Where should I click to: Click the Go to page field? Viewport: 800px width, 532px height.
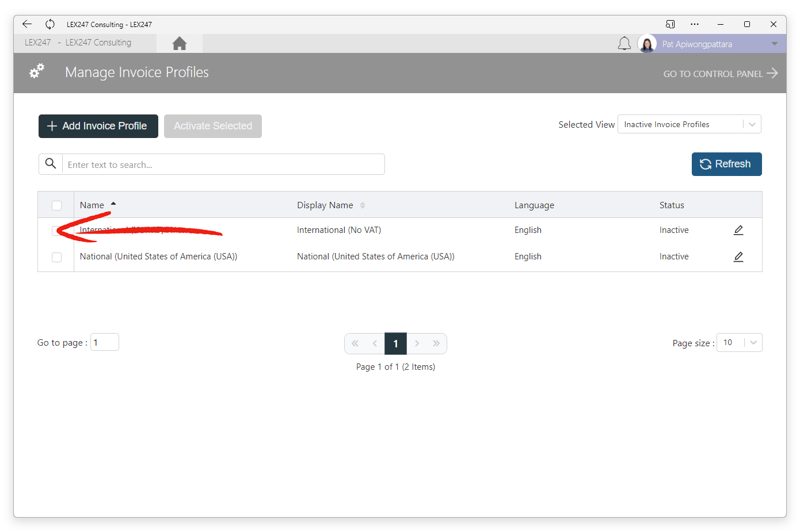click(105, 342)
